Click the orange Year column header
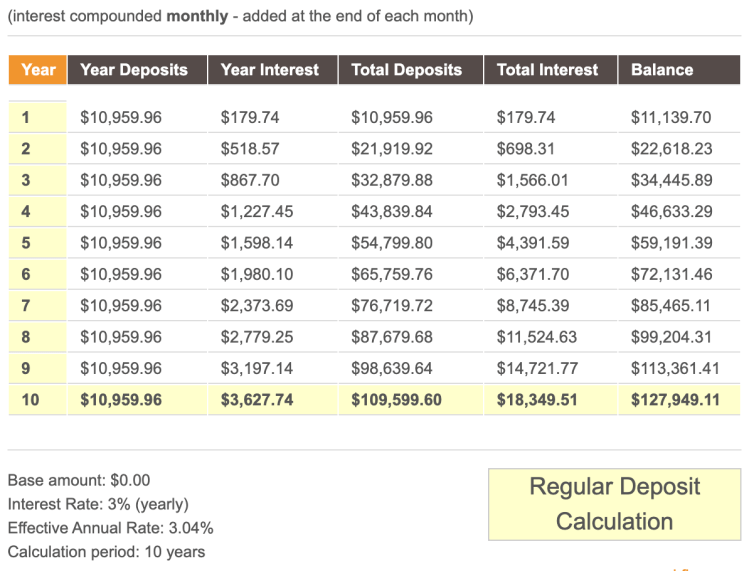This screenshot has height=571, width=749. [x=38, y=70]
